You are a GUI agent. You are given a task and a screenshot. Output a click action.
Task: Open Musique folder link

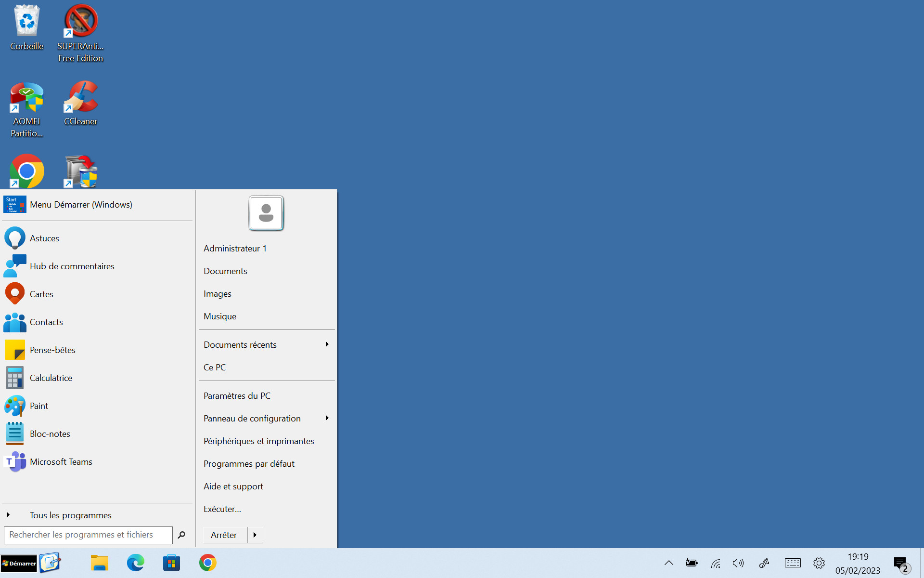coord(267,316)
